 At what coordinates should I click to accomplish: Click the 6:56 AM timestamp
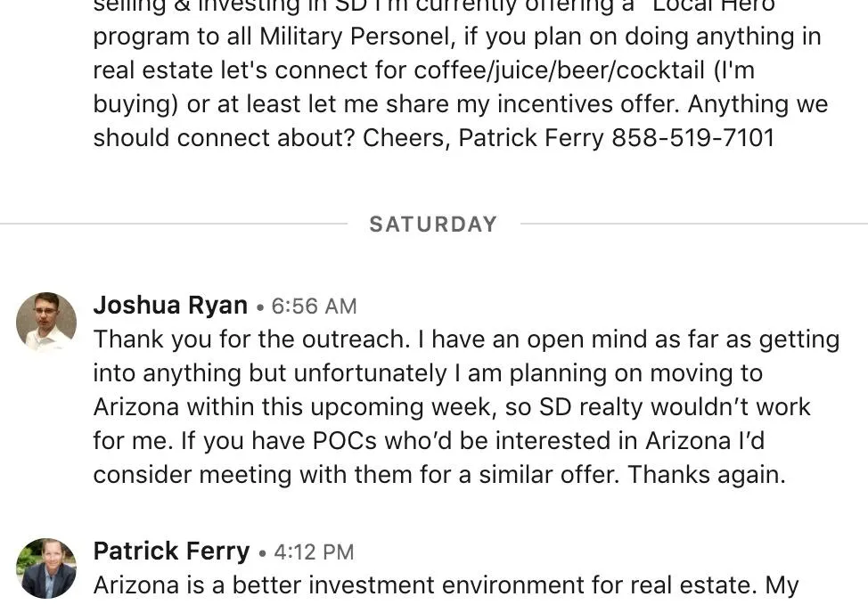click(x=314, y=306)
